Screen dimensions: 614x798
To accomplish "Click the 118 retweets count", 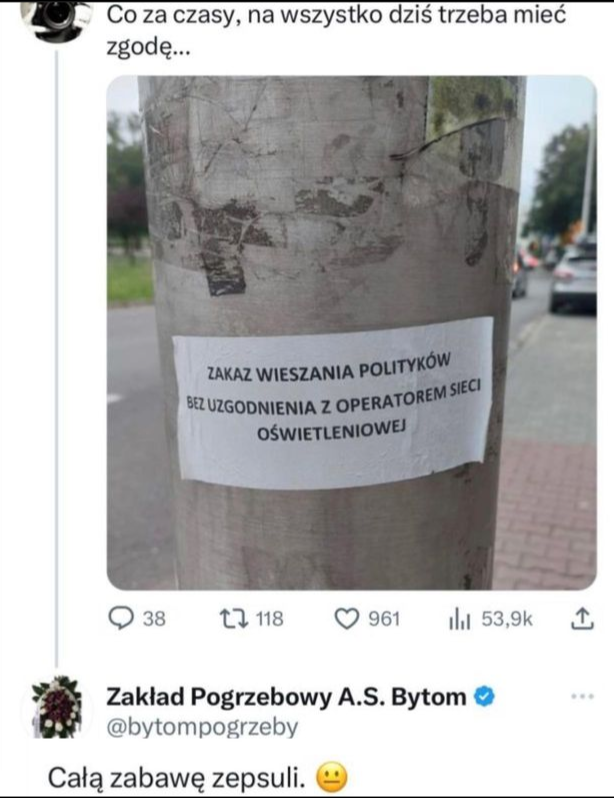I will pyautogui.click(x=269, y=619).
